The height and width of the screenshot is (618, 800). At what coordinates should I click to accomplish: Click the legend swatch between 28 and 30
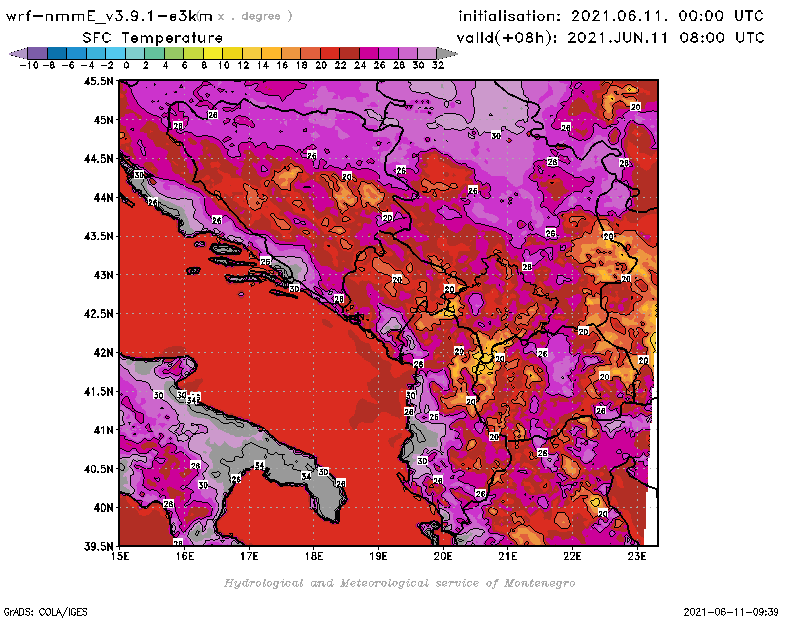click(408, 53)
